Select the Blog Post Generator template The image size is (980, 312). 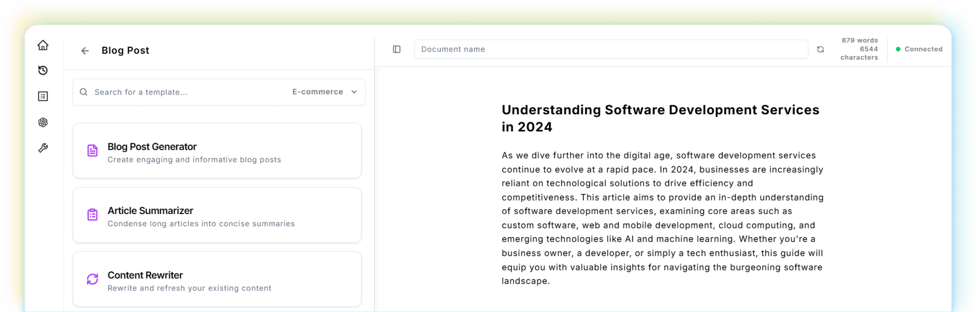click(217, 151)
